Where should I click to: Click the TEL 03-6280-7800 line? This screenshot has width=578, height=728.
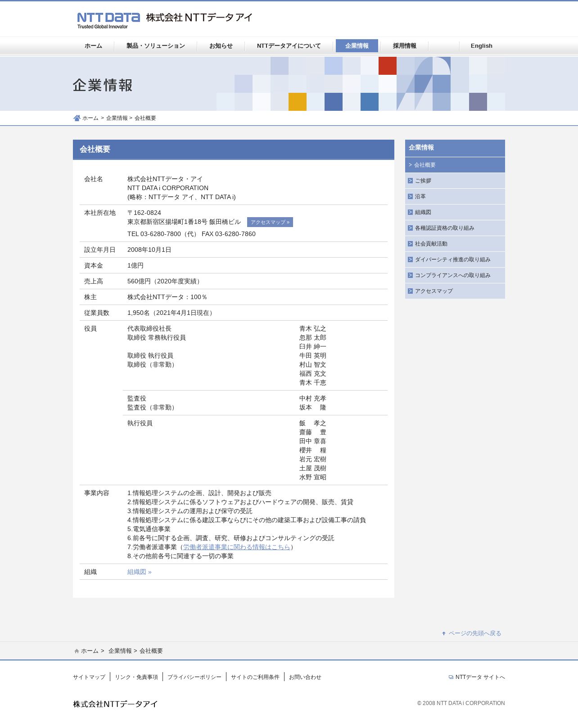pyautogui.click(x=191, y=234)
